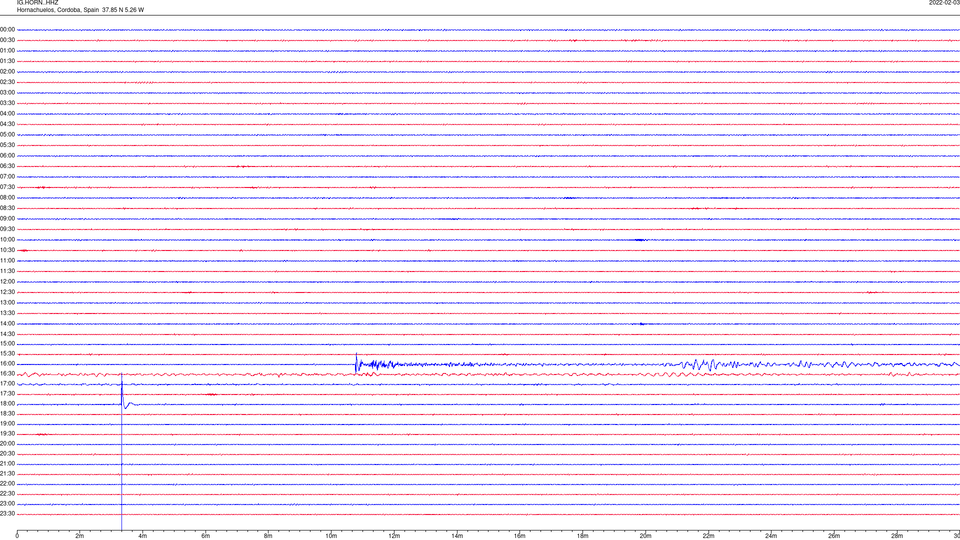960x540 pixels.
Task: Select the 05:30 trace time label
Action: pyautogui.click(x=7, y=145)
